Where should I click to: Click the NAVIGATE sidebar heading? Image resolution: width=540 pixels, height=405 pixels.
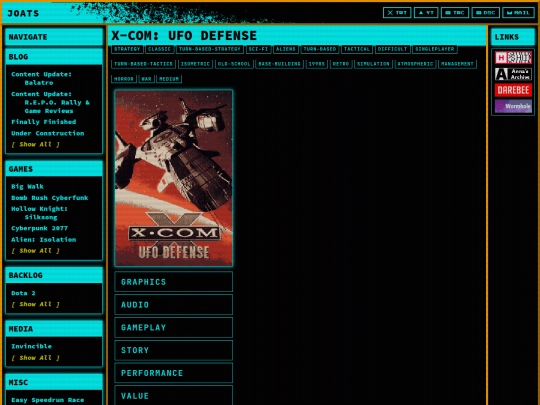(x=54, y=37)
